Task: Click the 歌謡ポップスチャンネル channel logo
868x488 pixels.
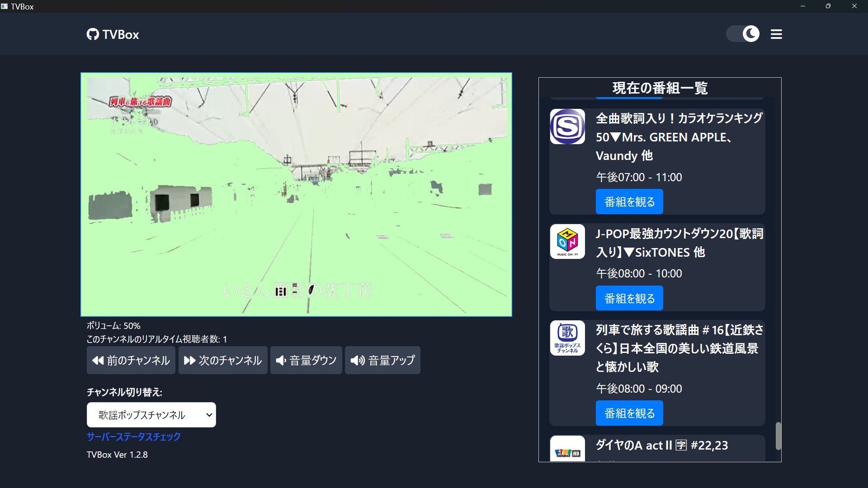Action: click(x=567, y=338)
